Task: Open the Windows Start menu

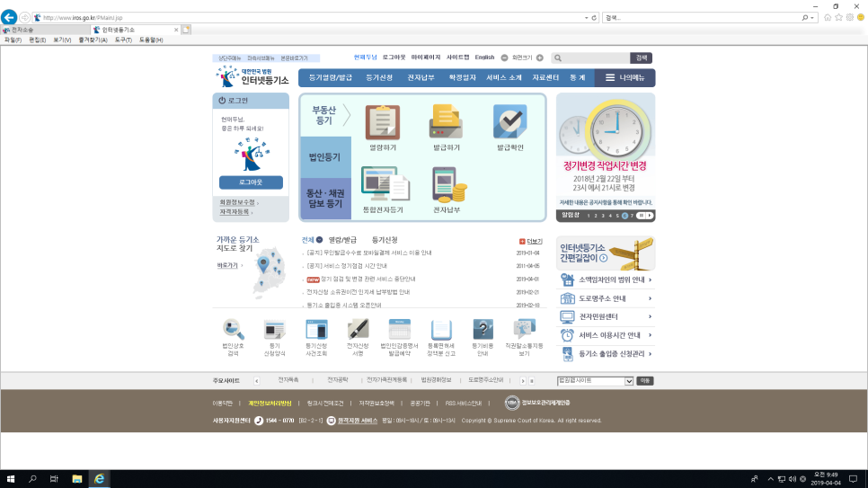Action: click(x=11, y=479)
